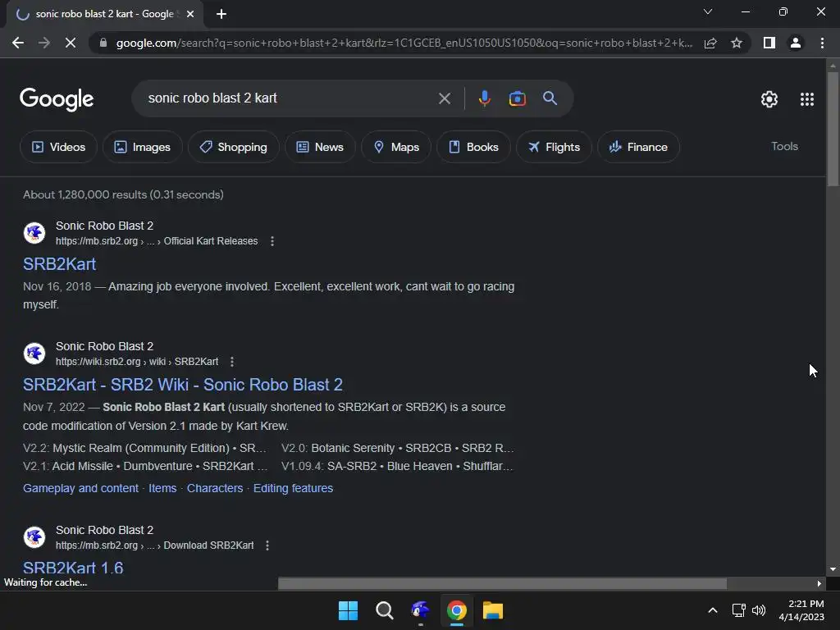
Task: Open the volume tray icon
Action: (x=759, y=610)
